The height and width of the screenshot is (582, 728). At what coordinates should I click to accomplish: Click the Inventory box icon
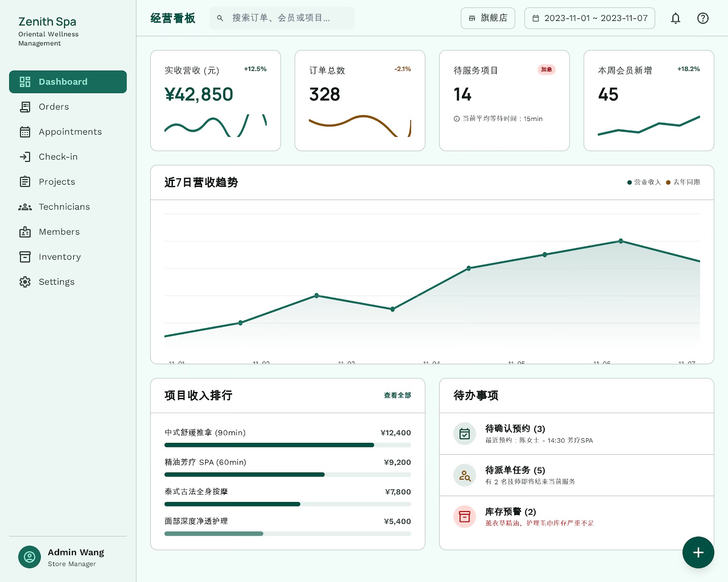pyautogui.click(x=25, y=257)
